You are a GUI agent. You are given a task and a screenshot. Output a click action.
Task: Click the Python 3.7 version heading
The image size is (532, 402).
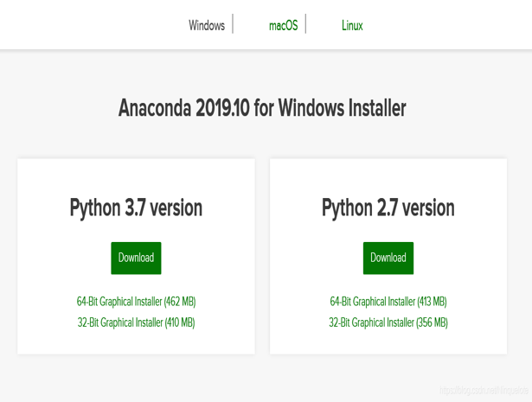pyautogui.click(x=136, y=208)
